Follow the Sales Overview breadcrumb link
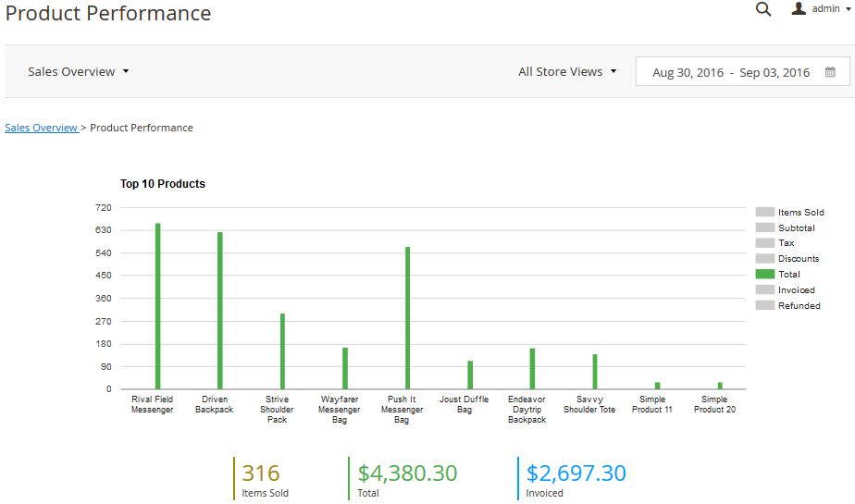 pos(42,128)
